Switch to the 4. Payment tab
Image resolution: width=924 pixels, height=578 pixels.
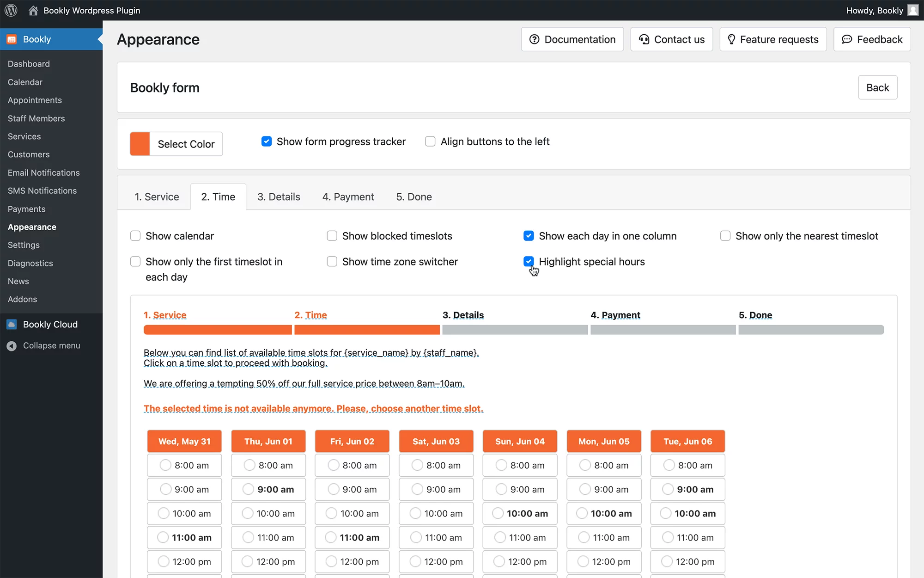348,197
